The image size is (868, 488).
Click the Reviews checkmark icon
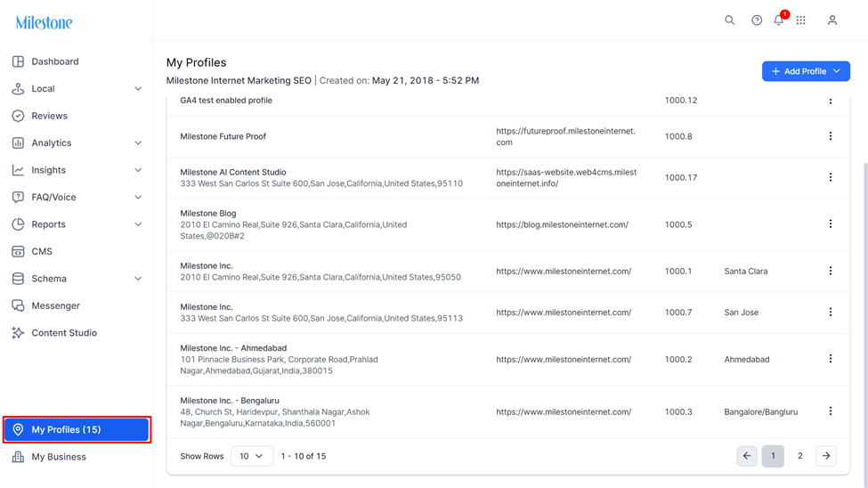[x=18, y=116]
